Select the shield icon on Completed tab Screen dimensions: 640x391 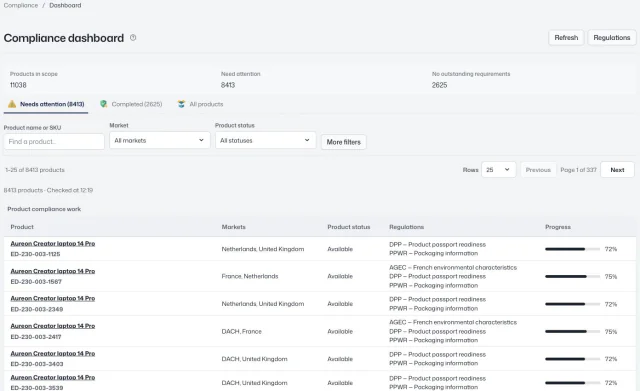tap(104, 104)
